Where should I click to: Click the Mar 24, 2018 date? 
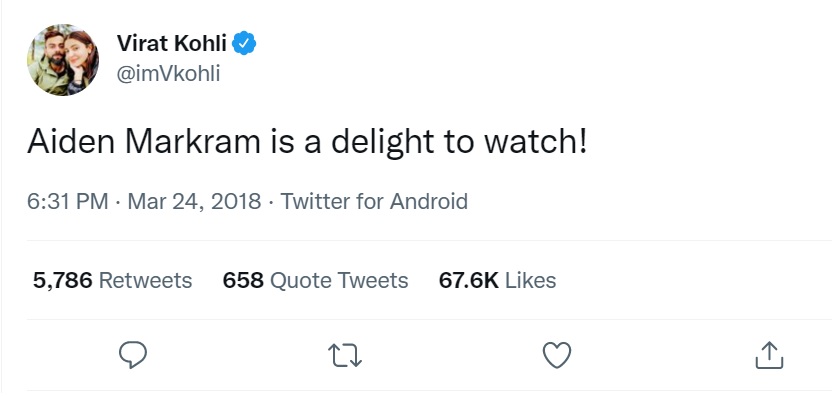194,202
